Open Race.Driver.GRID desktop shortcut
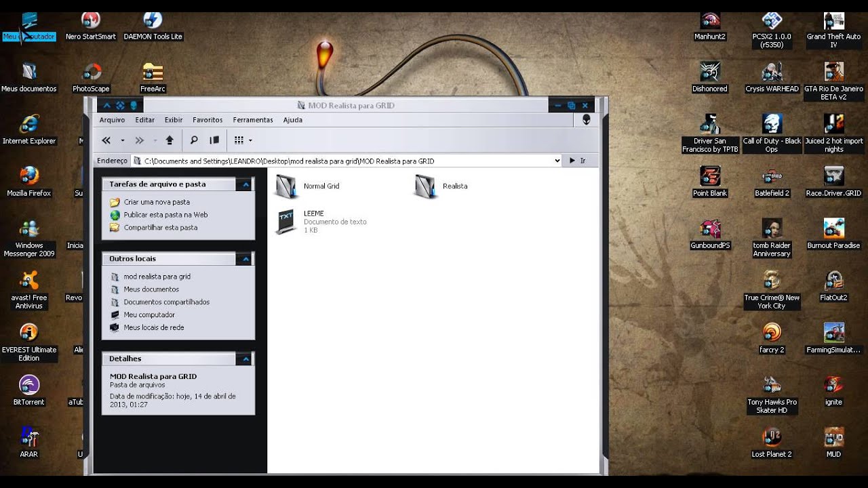 pyautogui.click(x=833, y=183)
